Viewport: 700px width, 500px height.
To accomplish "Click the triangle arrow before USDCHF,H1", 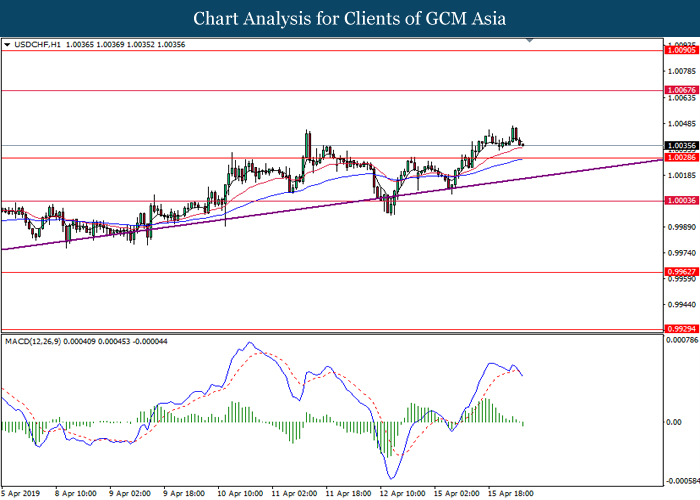I will pos(7,45).
